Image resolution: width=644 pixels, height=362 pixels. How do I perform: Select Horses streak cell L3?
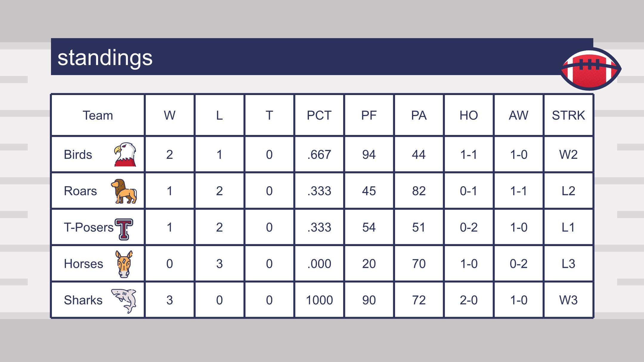click(568, 264)
